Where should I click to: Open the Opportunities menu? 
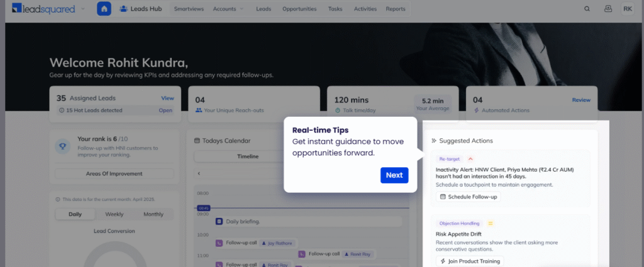tap(299, 9)
